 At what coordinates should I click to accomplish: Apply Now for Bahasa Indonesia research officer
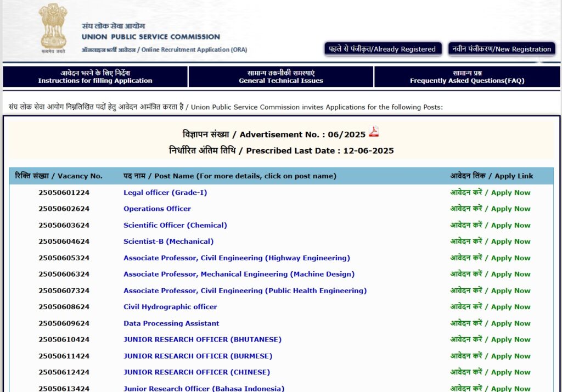(490, 388)
